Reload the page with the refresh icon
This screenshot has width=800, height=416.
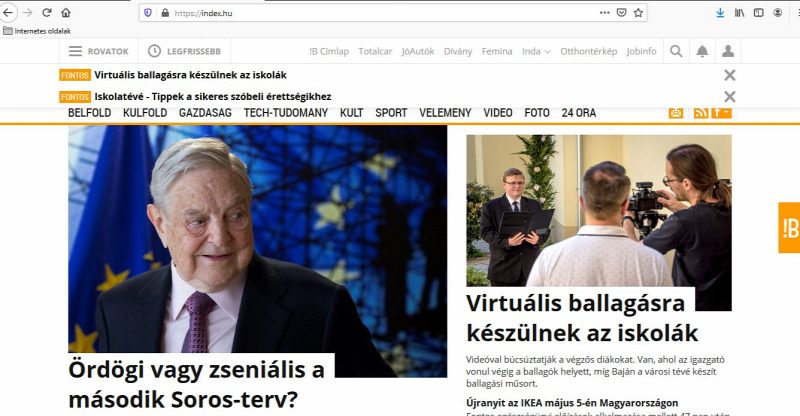[47, 13]
